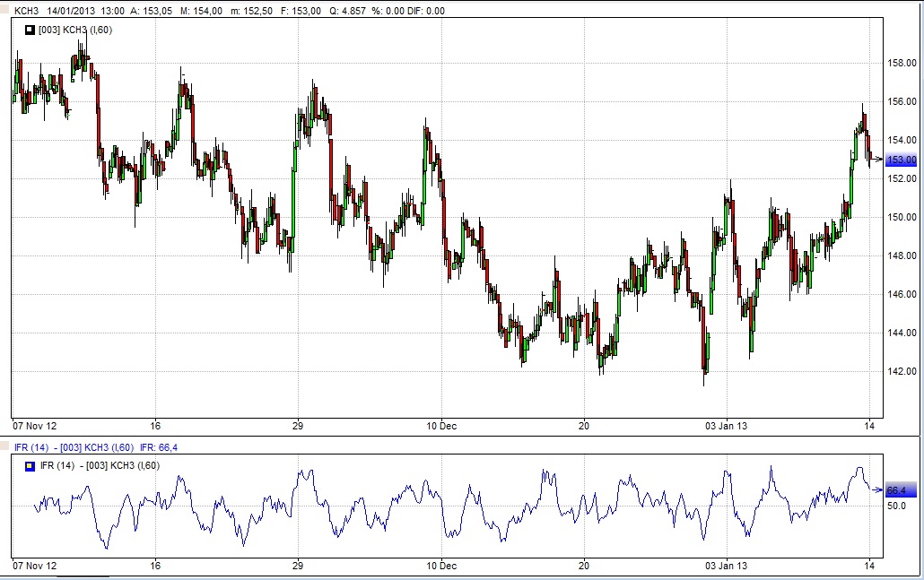Click the KCH3 price series legend box

(x=30, y=30)
